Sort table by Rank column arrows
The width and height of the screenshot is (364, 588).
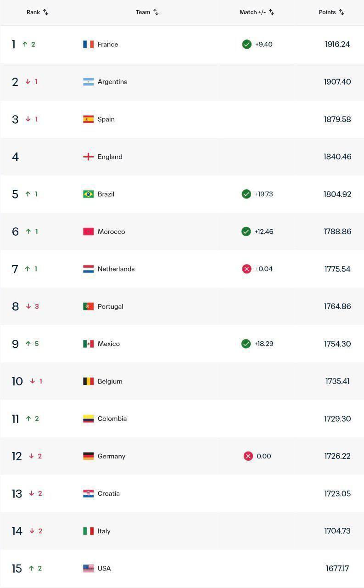(x=45, y=12)
